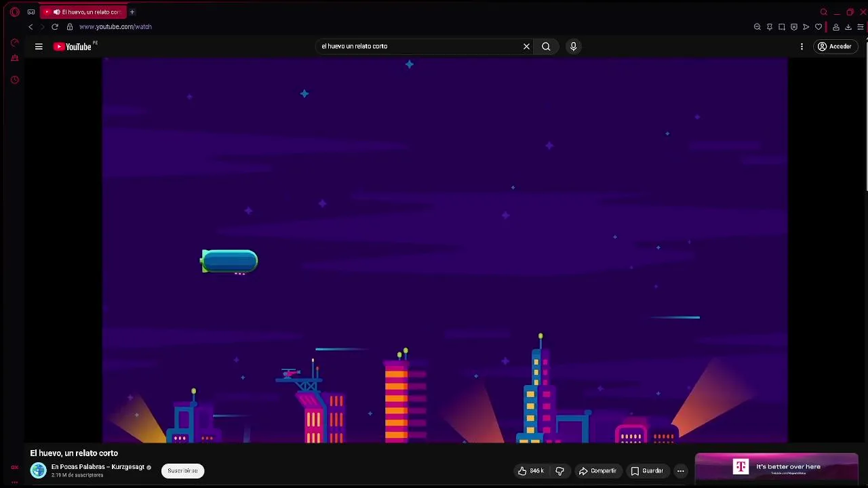Take a snapshot with the capture icon

(782, 27)
